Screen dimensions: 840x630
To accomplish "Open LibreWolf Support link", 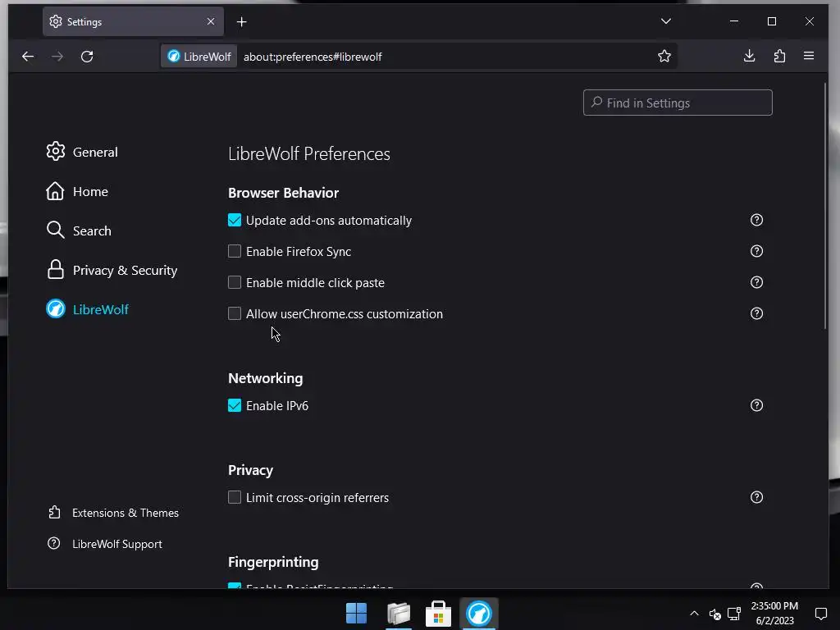I will 104,544.
